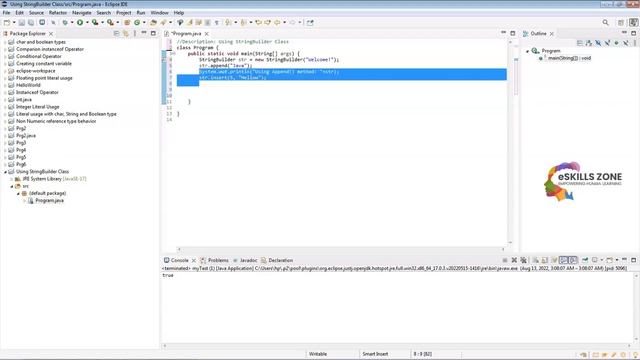The height and width of the screenshot is (360, 640).
Task: Switch to the Declaration tab
Action: click(x=277, y=260)
